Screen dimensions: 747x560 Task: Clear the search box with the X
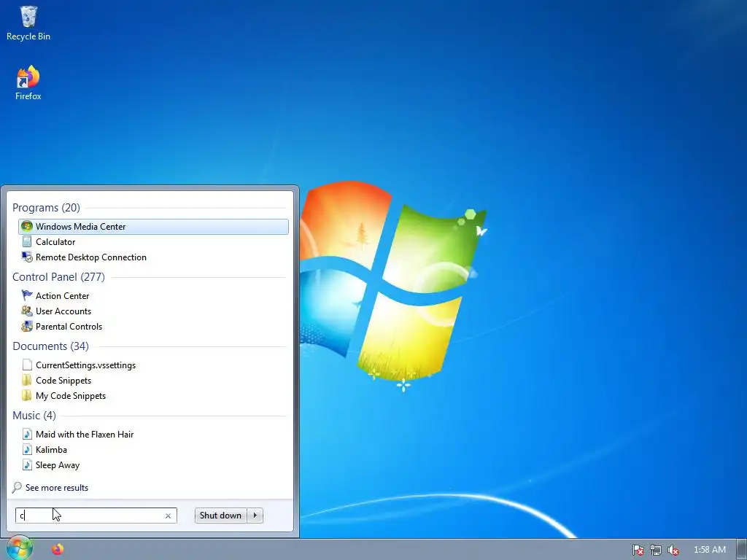pyautogui.click(x=168, y=516)
